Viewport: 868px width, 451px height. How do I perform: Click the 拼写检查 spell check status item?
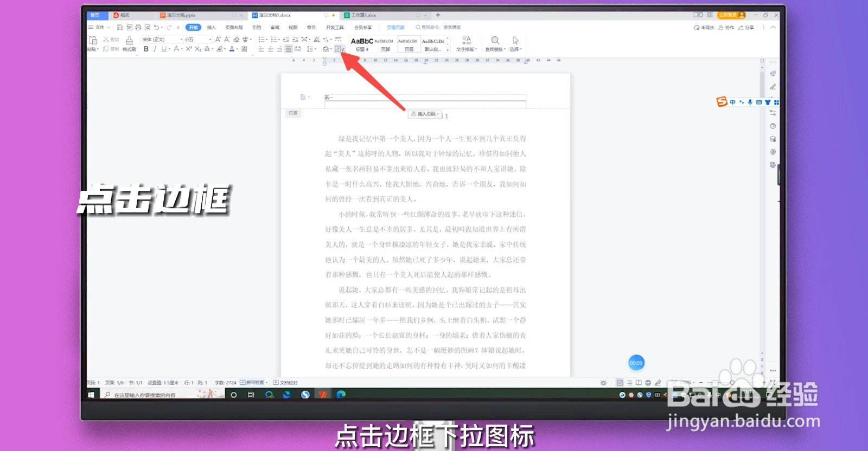(253, 383)
